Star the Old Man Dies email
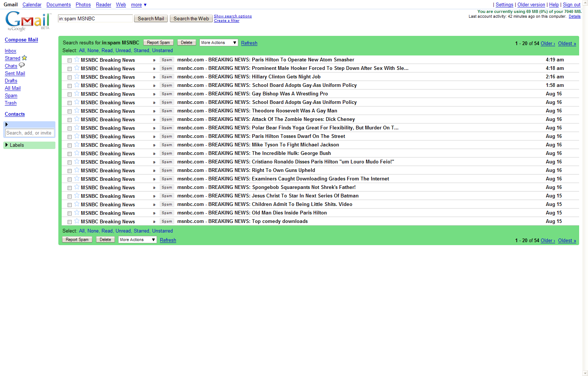 click(x=77, y=212)
